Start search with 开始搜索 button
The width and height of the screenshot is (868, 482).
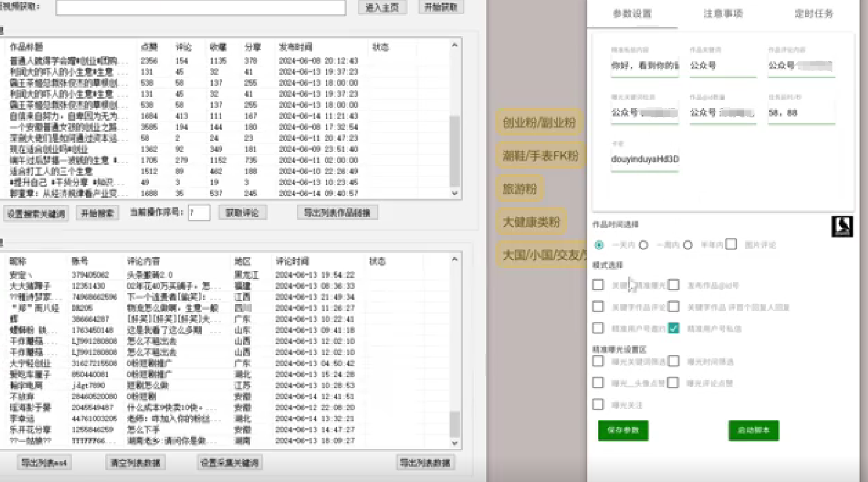(x=98, y=213)
